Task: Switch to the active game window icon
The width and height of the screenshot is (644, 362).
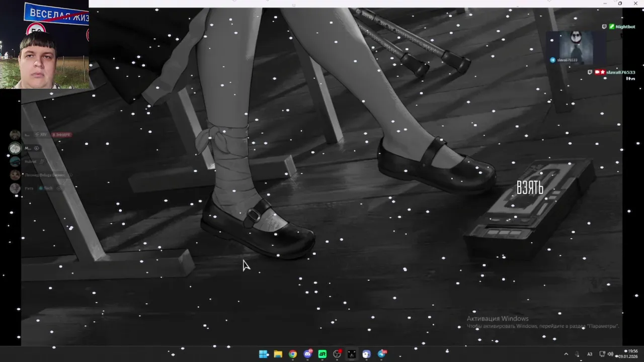Action: click(352, 354)
